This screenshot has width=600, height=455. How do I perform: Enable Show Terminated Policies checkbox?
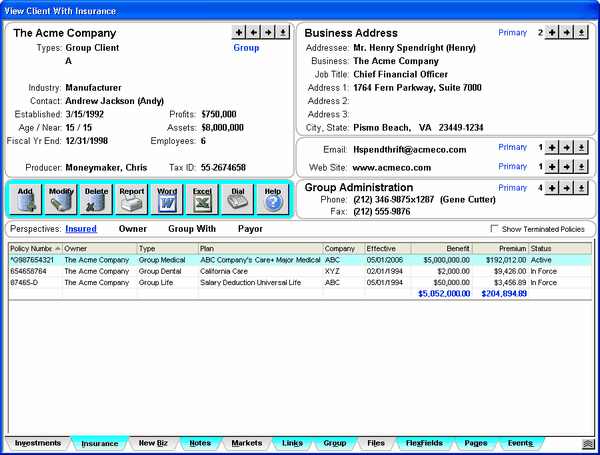[496, 229]
